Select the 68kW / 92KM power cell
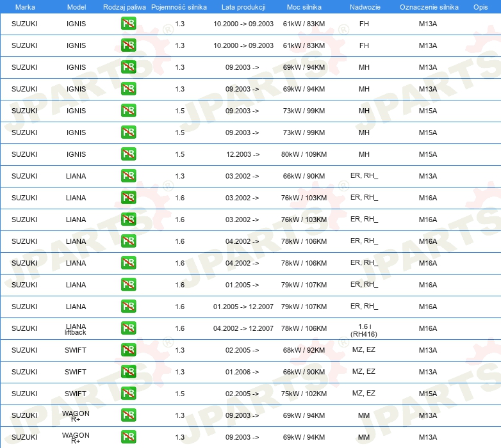 coord(304,350)
